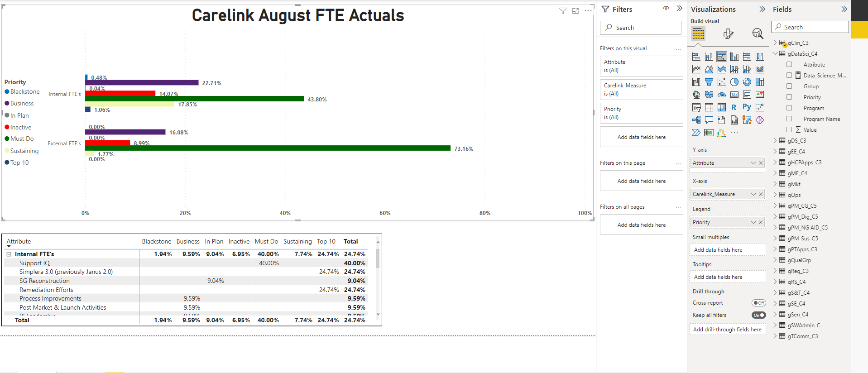
Task: Select the R script visual
Action: (x=734, y=107)
